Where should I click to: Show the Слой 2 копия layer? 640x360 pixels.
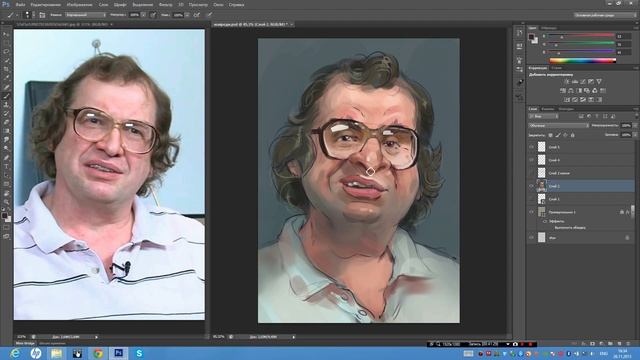click(x=531, y=173)
